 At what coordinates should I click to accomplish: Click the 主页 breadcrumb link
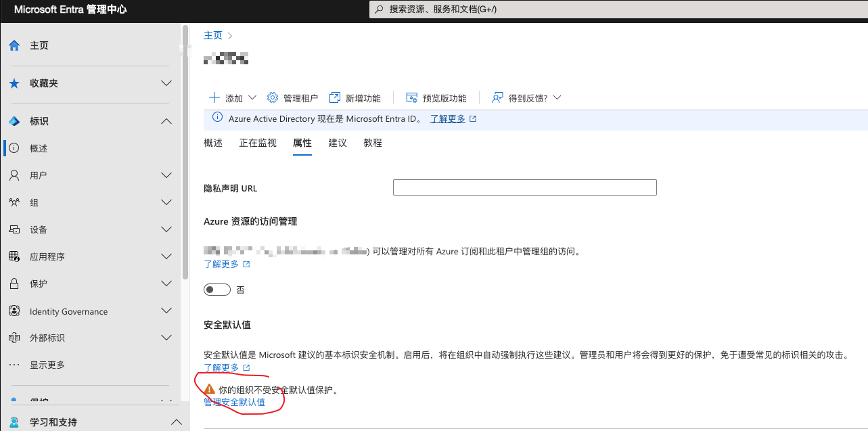point(213,35)
